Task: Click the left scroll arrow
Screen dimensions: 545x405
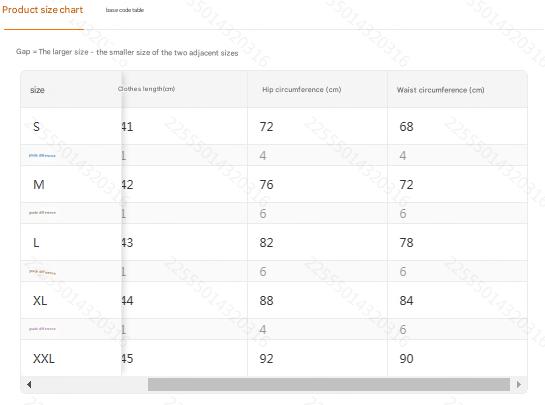Action: coord(29,384)
